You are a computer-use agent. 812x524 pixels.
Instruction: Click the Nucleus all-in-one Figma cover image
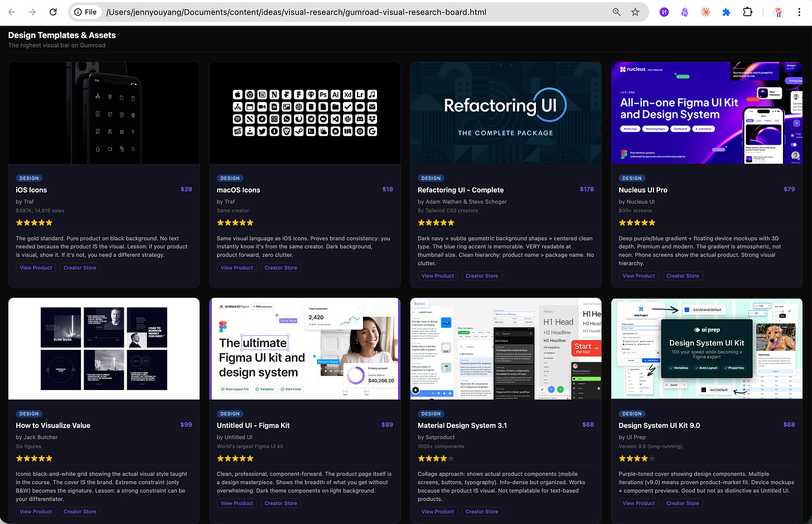pyautogui.click(x=707, y=113)
